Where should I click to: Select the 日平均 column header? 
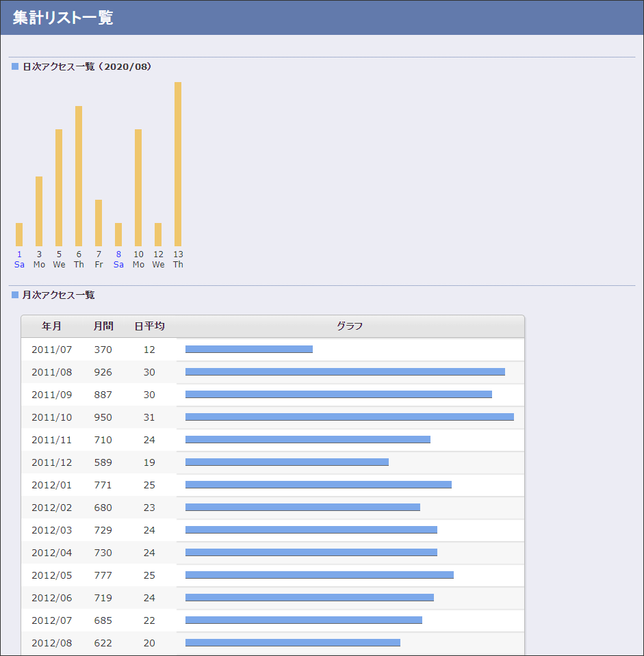149,326
